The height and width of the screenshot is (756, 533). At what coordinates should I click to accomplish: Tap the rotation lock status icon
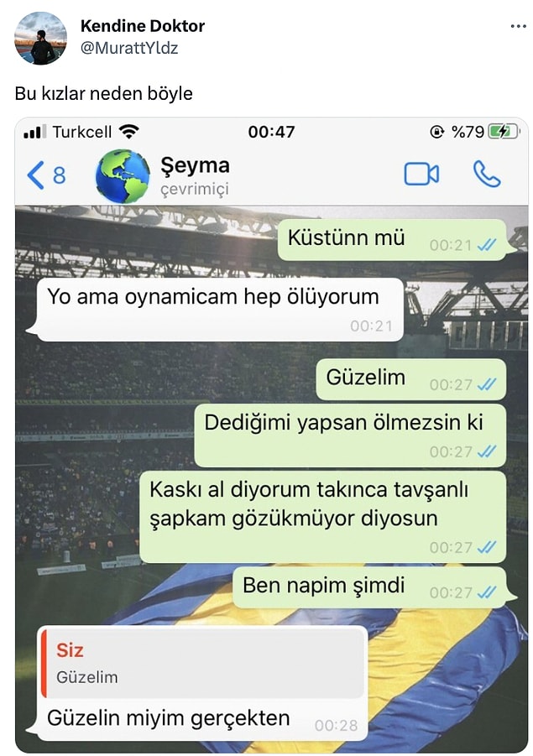point(436,132)
